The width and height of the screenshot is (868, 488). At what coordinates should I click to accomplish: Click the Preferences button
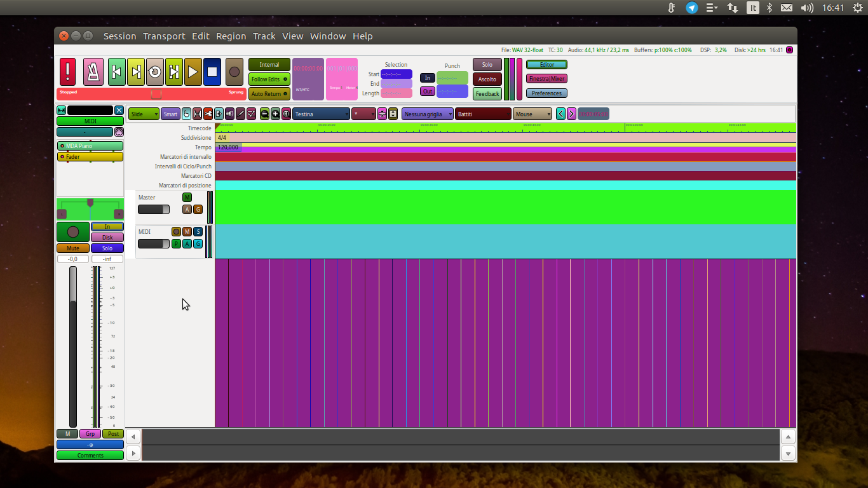pos(546,93)
